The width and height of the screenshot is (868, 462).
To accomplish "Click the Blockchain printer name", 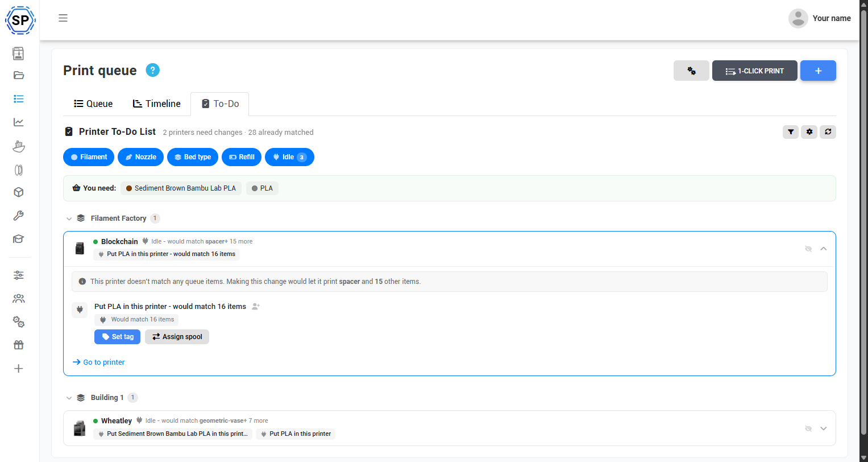I will (x=119, y=241).
